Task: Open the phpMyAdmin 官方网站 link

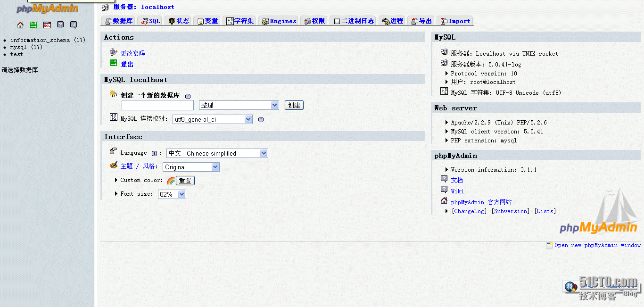Action: pos(481,202)
